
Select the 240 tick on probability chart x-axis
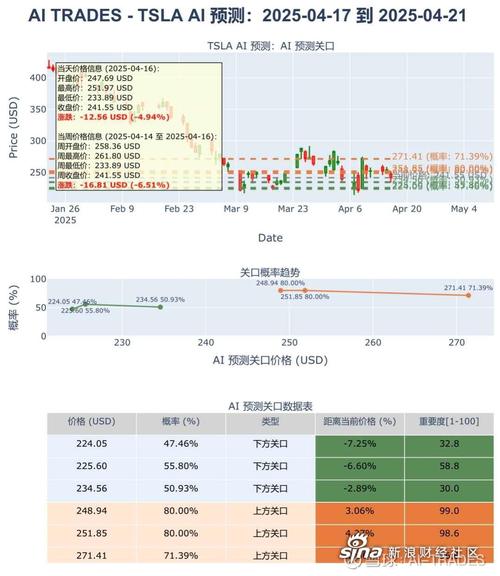[206, 343]
